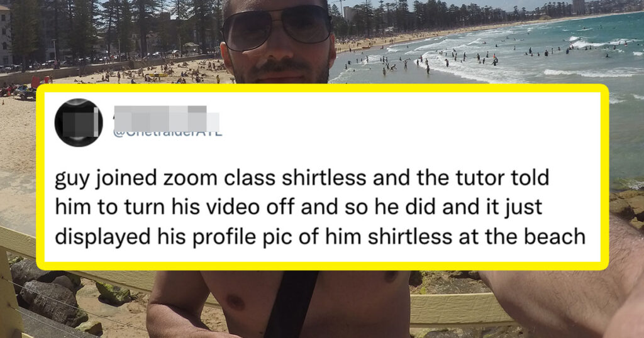The image size is (644, 338).
Task: Click the cream building at far left
Action: coord(5,35)
